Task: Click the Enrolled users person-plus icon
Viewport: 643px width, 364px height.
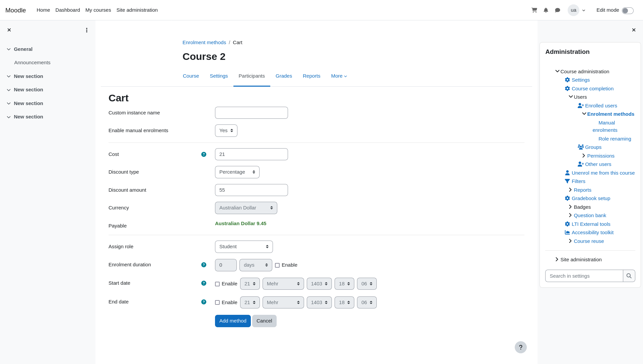Action: [581, 106]
